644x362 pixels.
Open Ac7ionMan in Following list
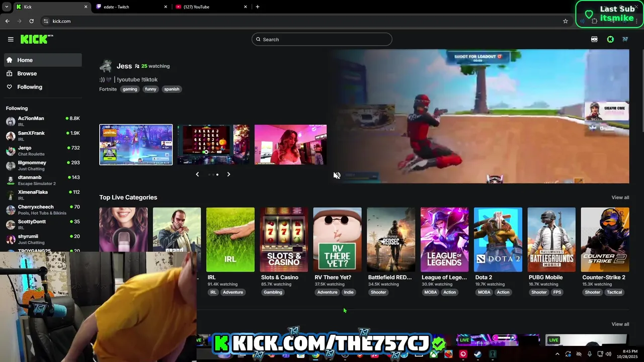pos(43,121)
